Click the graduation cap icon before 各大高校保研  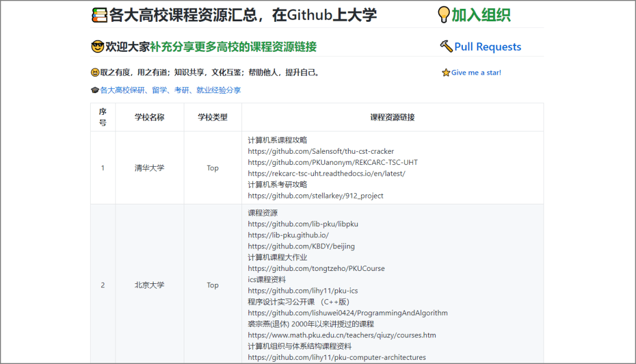(x=94, y=90)
